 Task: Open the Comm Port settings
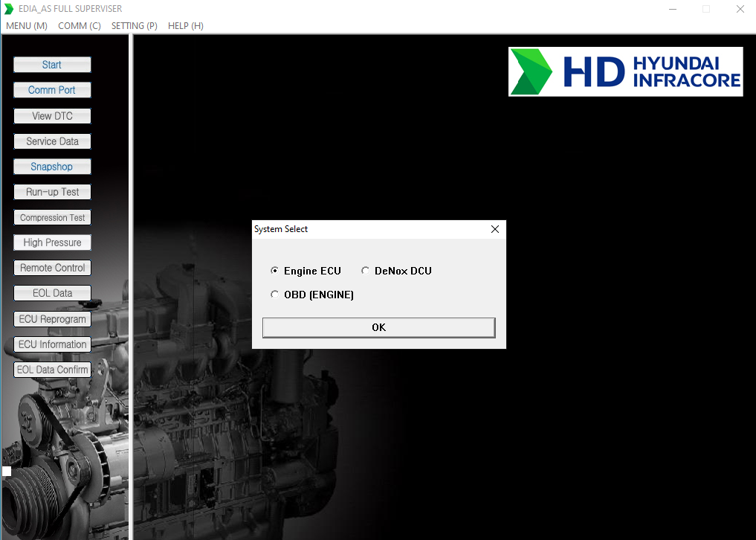click(52, 90)
